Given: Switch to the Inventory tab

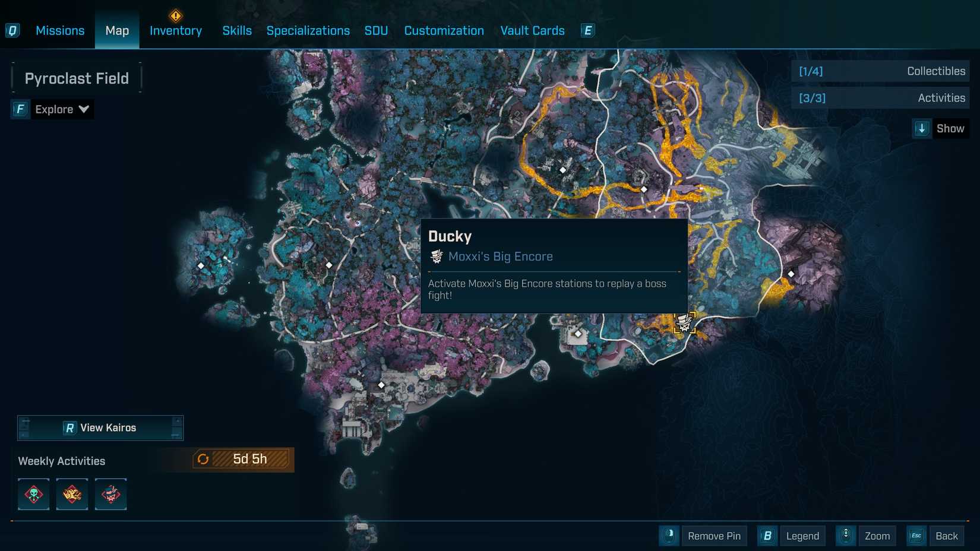Looking at the screenshot, I should point(176,30).
